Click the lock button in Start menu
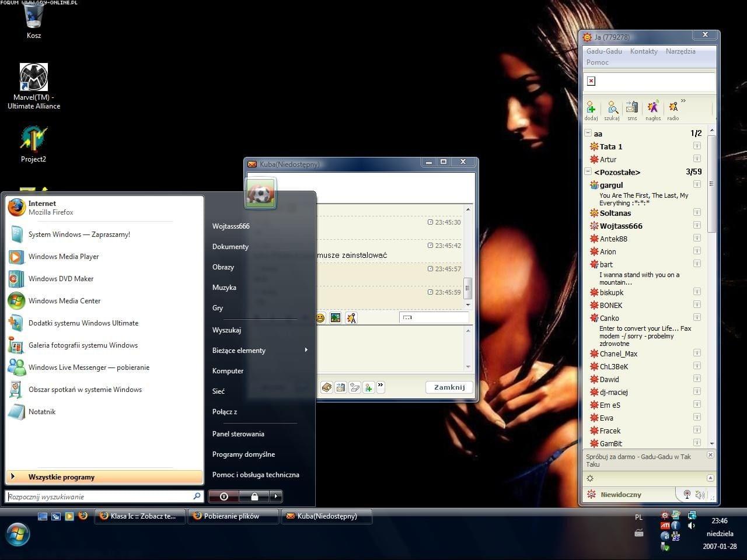Viewport: 747px width, 560px height. point(254,496)
